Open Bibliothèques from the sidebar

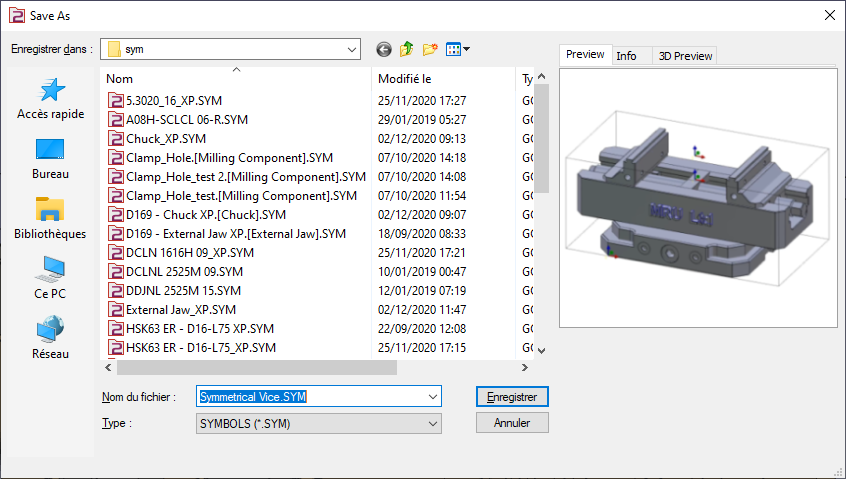(51, 219)
